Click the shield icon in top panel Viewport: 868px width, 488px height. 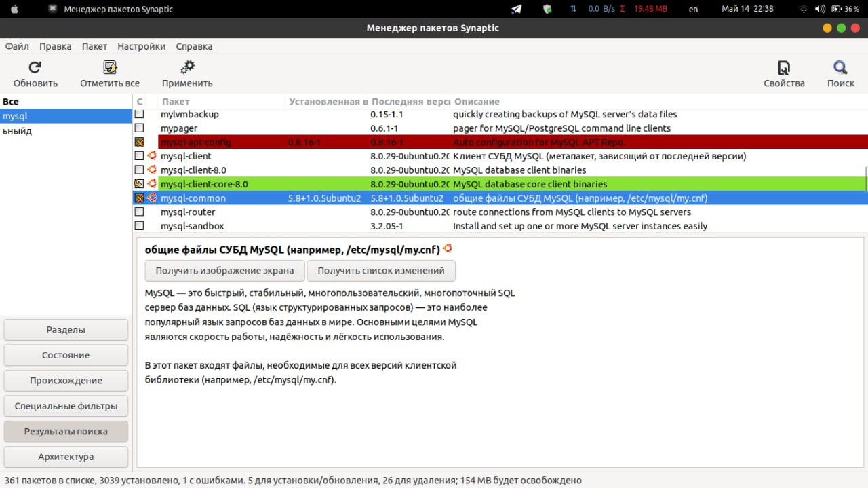click(547, 9)
